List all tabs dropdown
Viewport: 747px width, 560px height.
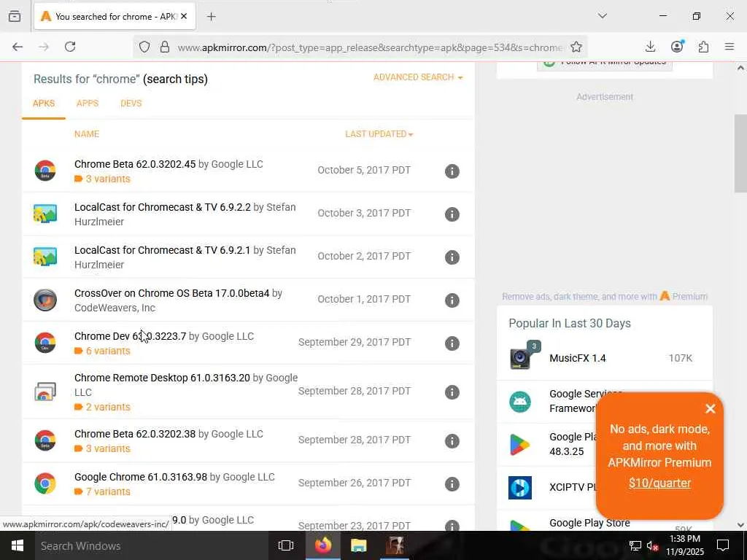tap(602, 16)
